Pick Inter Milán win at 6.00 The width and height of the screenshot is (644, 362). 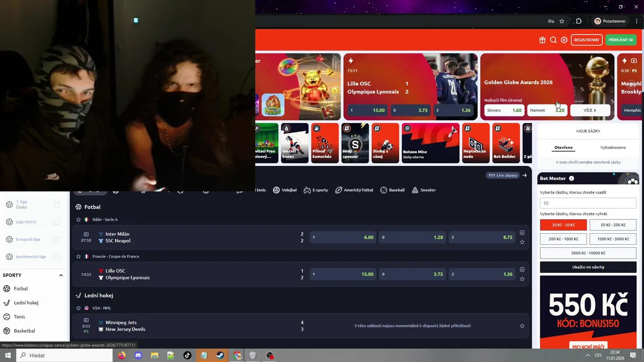(343, 237)
